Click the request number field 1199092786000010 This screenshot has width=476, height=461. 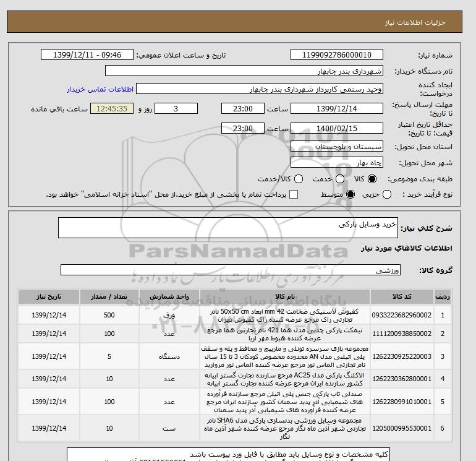point(337,54)
